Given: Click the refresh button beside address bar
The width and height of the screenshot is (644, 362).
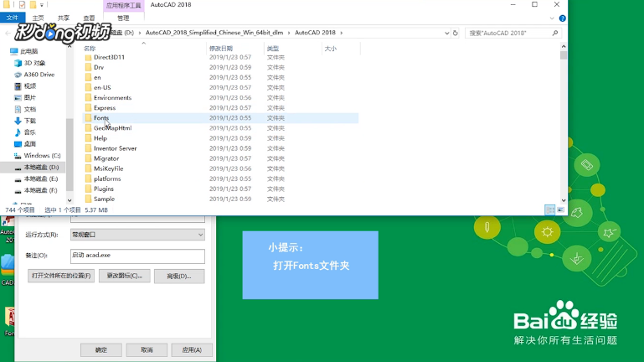Looking at the screenshot, I should [x=455, y=33].
